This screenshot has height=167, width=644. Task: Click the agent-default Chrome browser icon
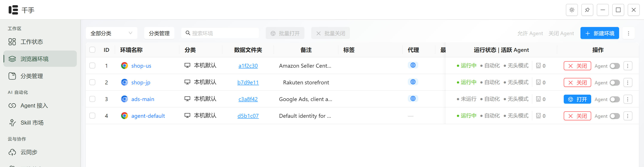[124, 116]
